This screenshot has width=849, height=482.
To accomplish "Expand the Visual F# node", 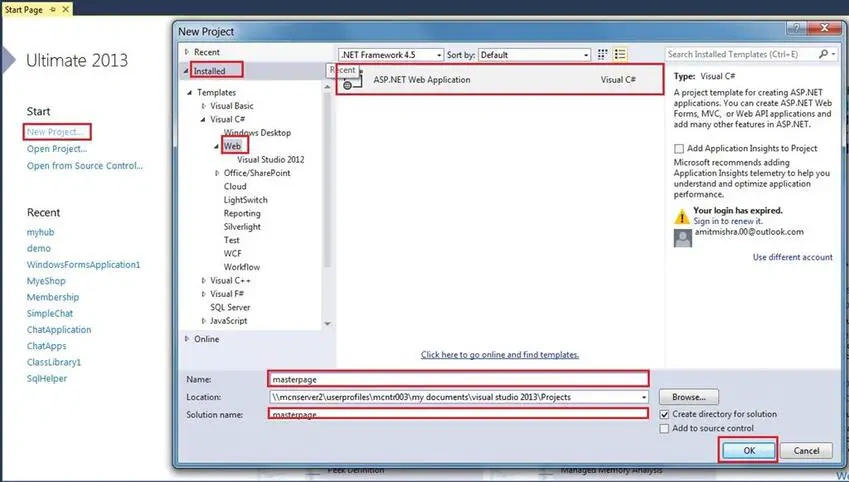I will tap(204, 294).
